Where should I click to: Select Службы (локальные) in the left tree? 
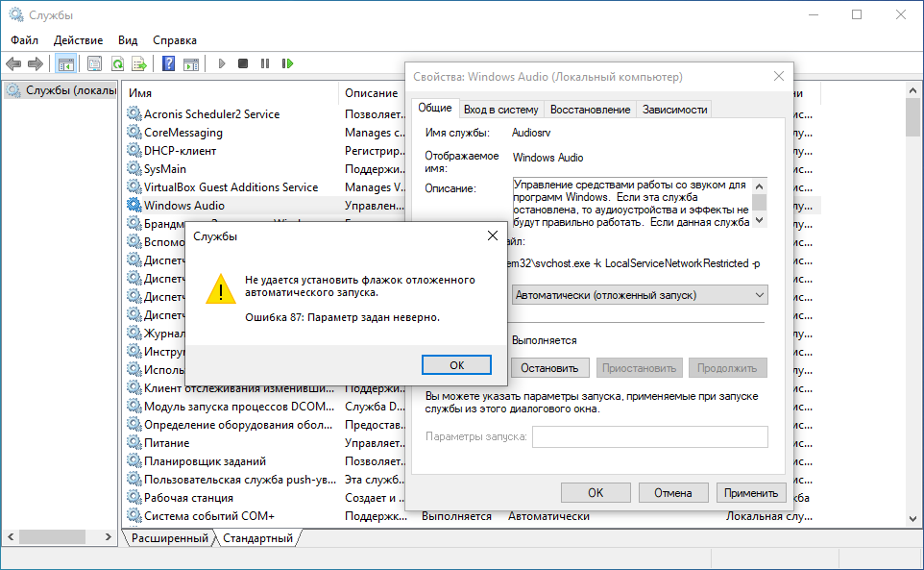[61, 90]
